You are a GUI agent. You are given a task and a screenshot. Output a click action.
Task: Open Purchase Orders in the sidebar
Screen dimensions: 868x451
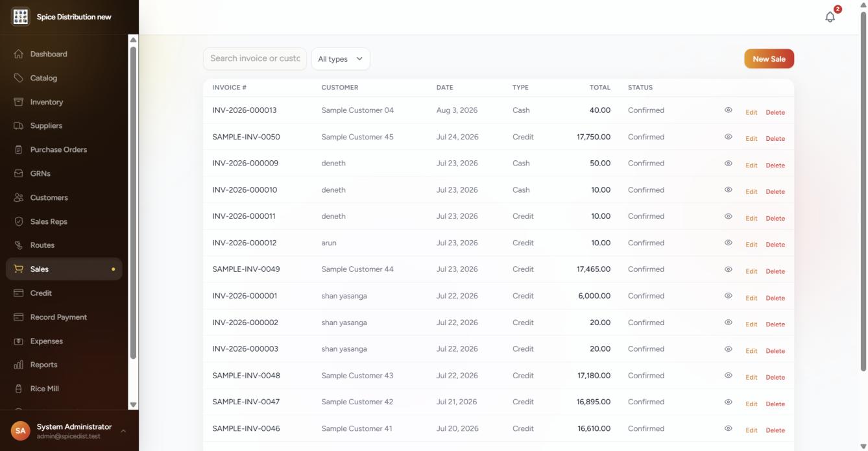pyautogui.click(x=64, y=150)
